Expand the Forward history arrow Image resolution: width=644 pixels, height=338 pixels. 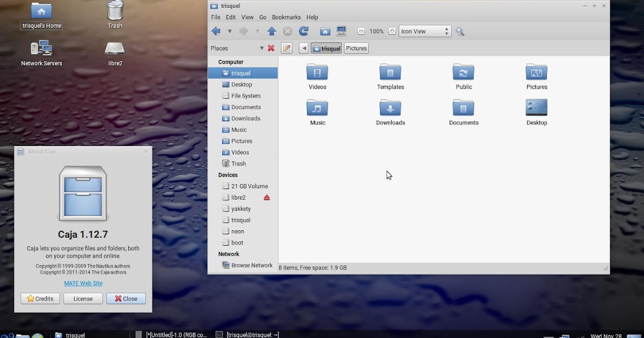[x=257, y=31]
